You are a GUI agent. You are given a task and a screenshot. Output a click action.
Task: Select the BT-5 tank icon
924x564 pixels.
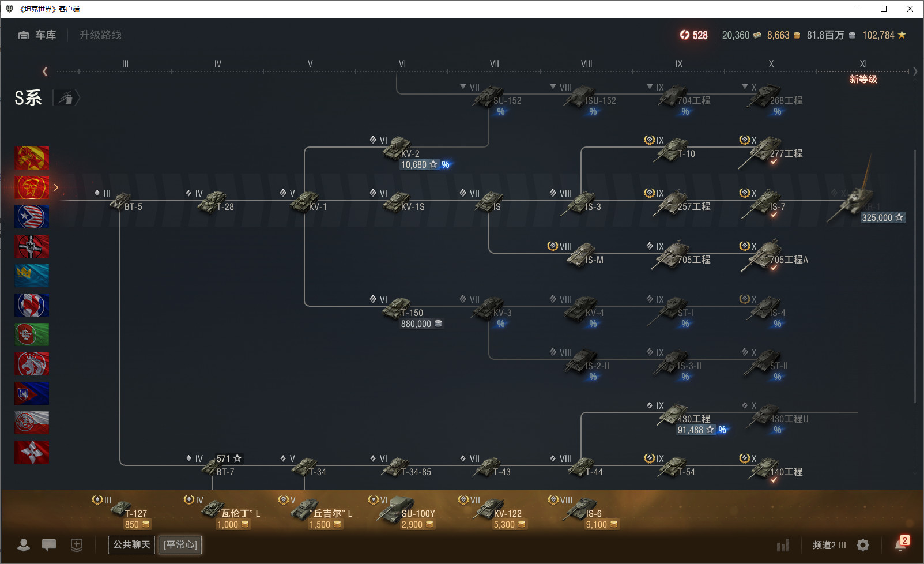click(x=120, y=201)
